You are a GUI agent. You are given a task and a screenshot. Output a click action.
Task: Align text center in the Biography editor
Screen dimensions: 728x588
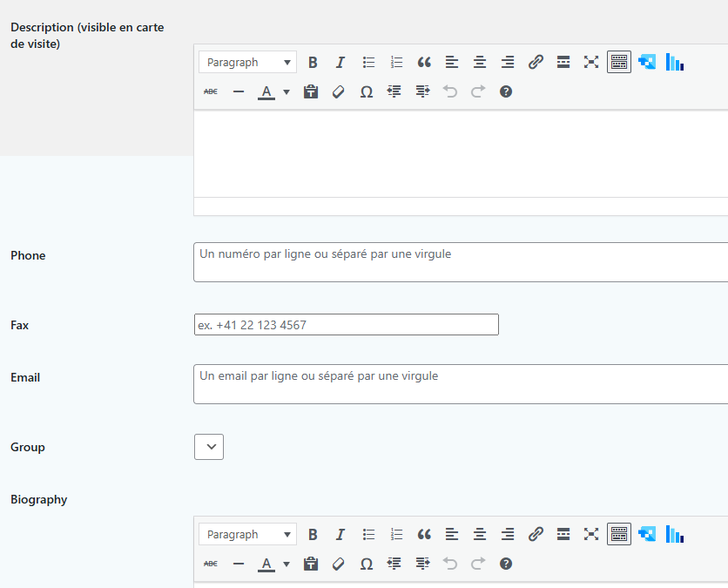[x=480, y=534]
